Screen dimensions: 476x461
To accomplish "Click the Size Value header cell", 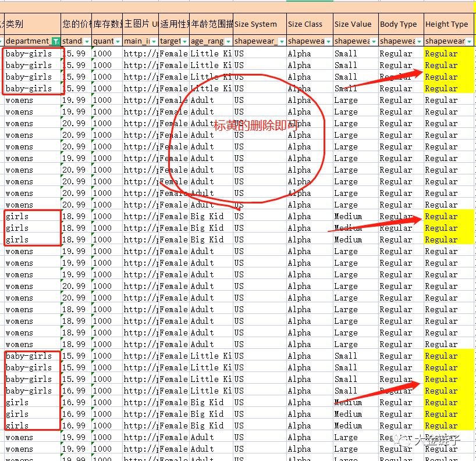I will pyautogui.click(x=355, y=24).
